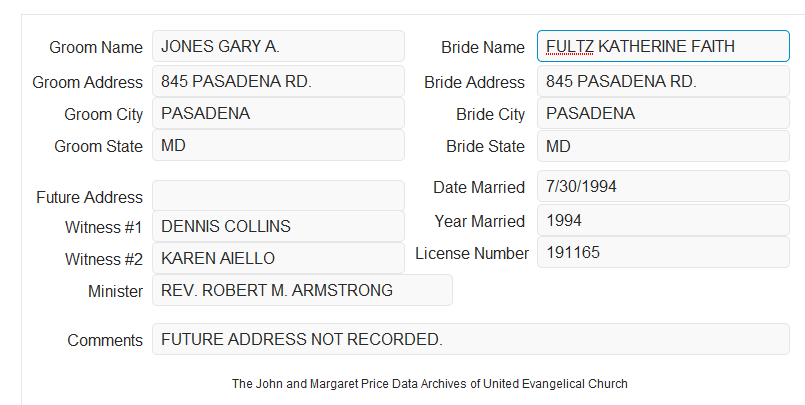Click the Bride Name label

[x=483, y=47]
